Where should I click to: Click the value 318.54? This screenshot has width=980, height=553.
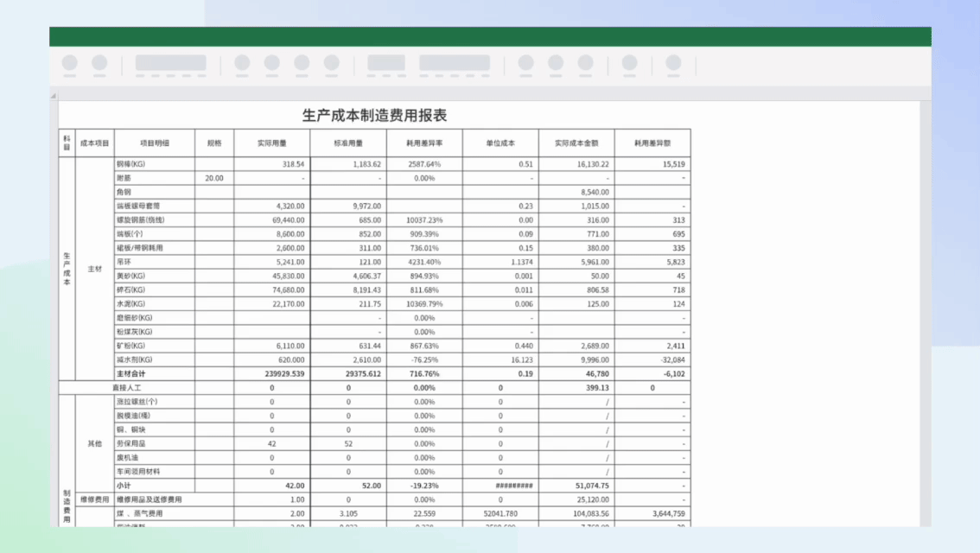[293, 164]
